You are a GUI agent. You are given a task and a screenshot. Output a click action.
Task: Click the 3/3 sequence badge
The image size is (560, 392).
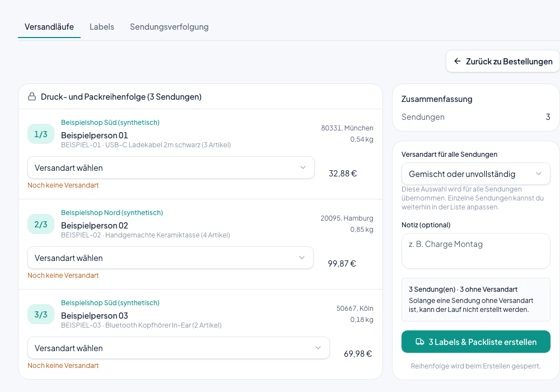pyautogui.click(x=41, y=315)
